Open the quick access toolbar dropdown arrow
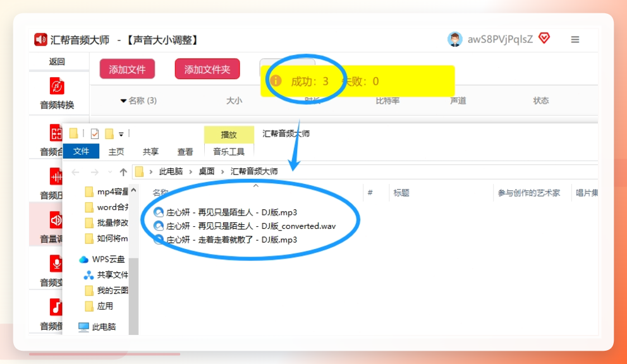The height and width of the screenshot is (364, 627). tap(121, 135)
